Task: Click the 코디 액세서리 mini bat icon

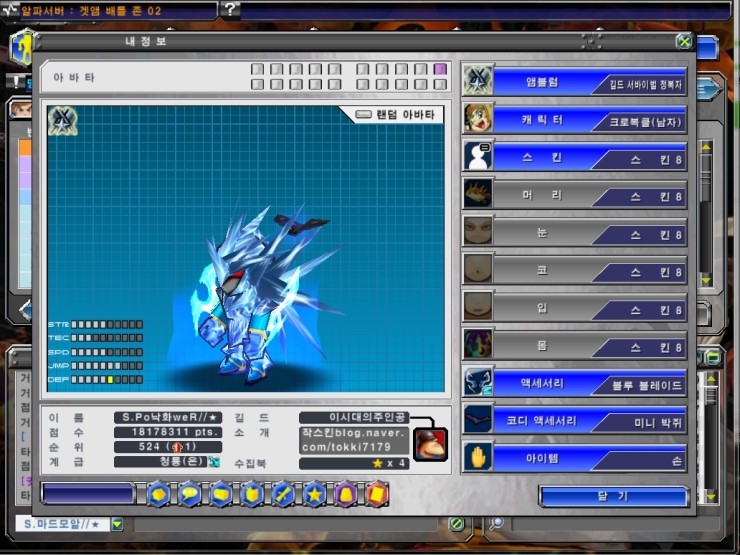Action: (x=478, y=419)
